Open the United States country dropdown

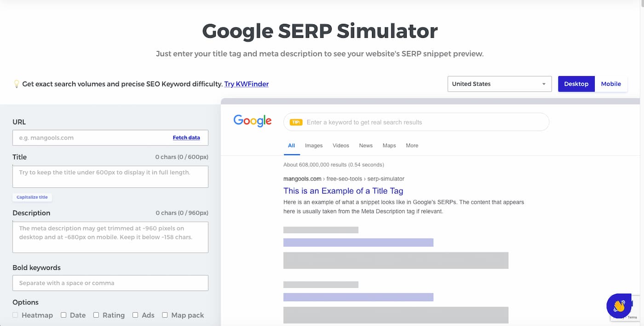(x=499, y=84)
